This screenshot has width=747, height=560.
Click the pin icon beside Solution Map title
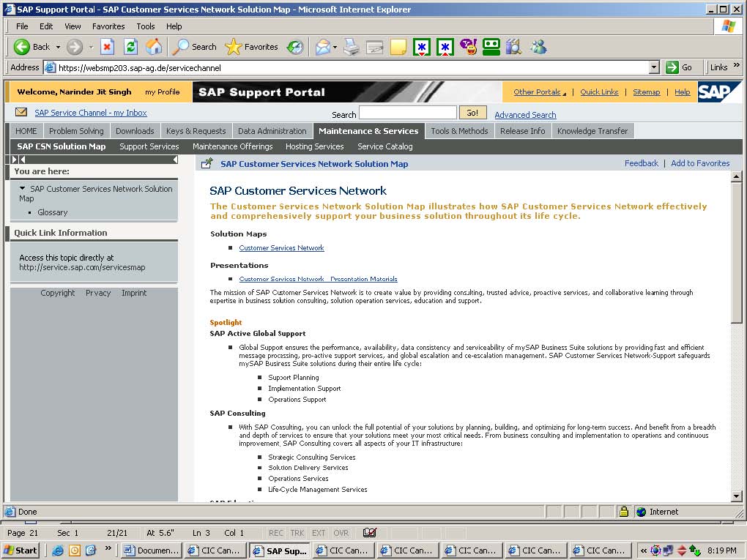click(x=207, y=163)
